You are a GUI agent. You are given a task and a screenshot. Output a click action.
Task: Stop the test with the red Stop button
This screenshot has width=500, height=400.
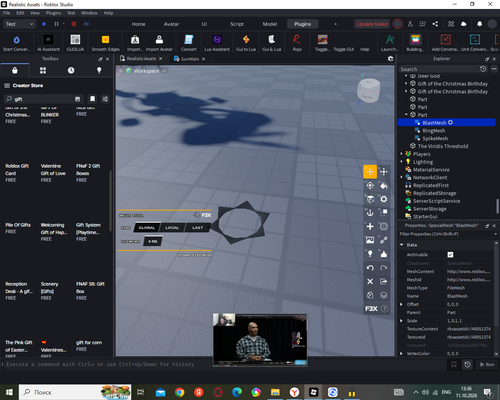[x=74, y=24]
